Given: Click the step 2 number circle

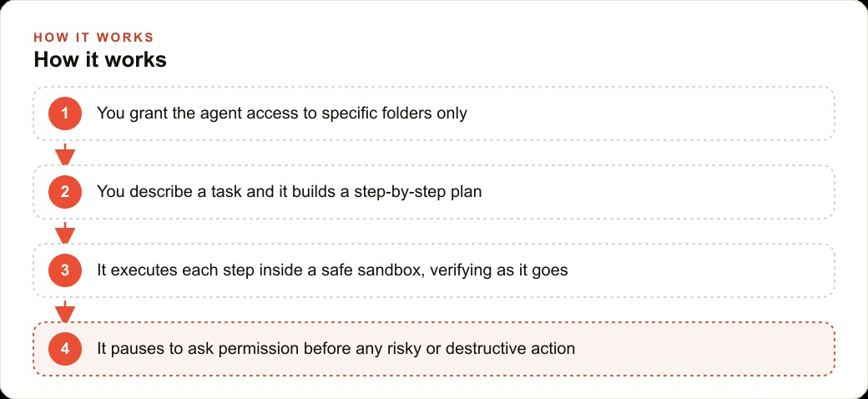Looking at the screenshot, I should [x=65, y=192].
